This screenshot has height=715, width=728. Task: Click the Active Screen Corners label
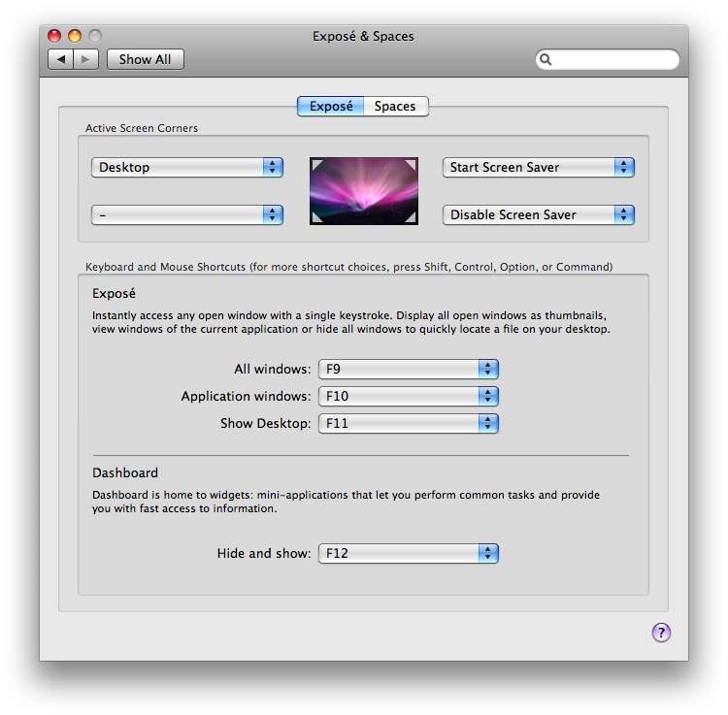click(x=142, y=128)
